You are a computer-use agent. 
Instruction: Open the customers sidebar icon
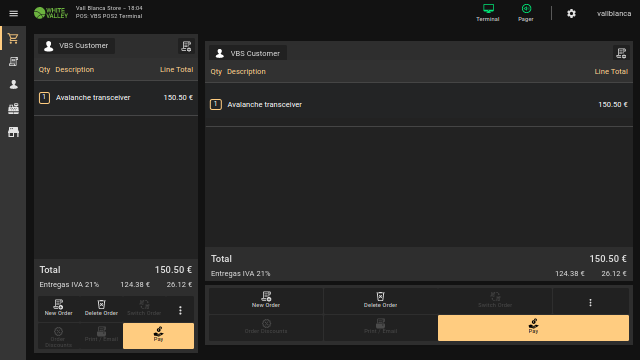point(13,84)
